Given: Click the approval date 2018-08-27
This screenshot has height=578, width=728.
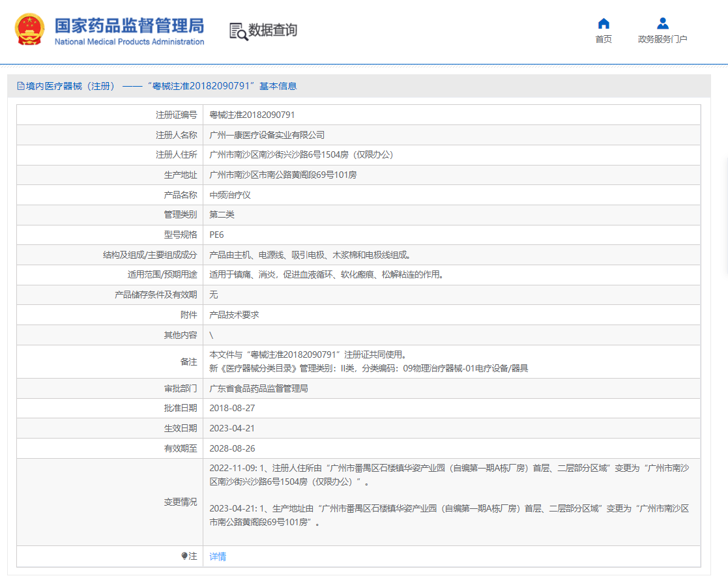Looking at the screenshot, I should 231,408.
